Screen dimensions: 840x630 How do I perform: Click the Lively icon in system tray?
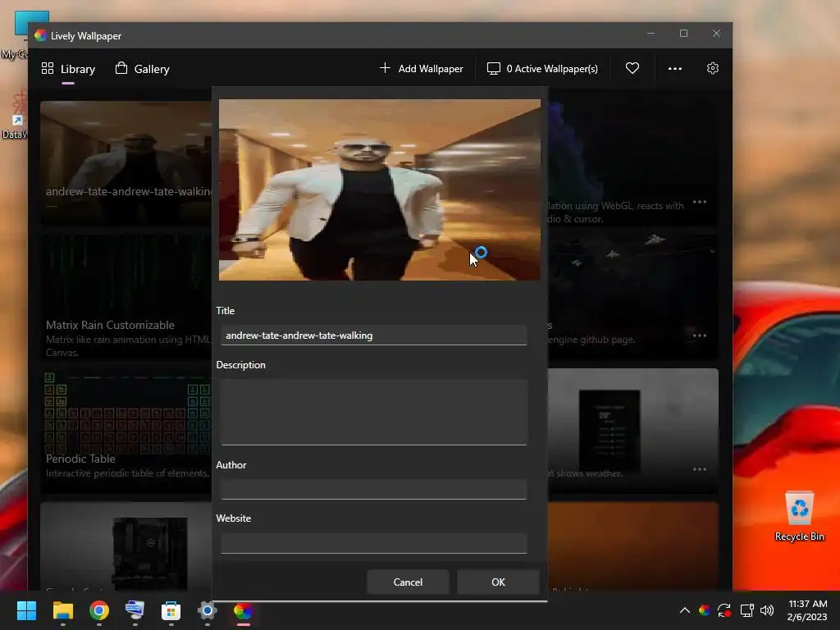pyautogui.click(x=705, y=610)
